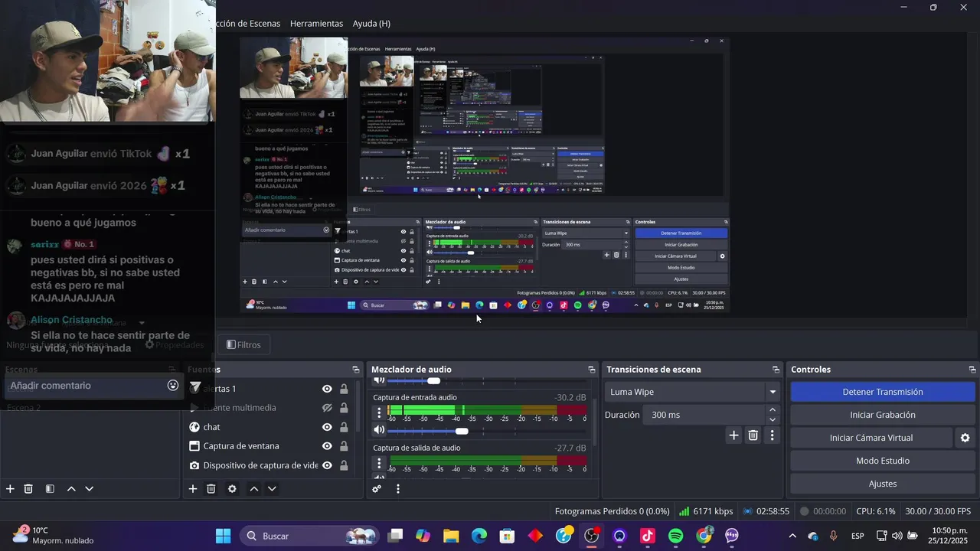Move scene down with arrow icon
Image resolution: width=980 pixels, height=551 pixels.
click(x=89, y=489)
